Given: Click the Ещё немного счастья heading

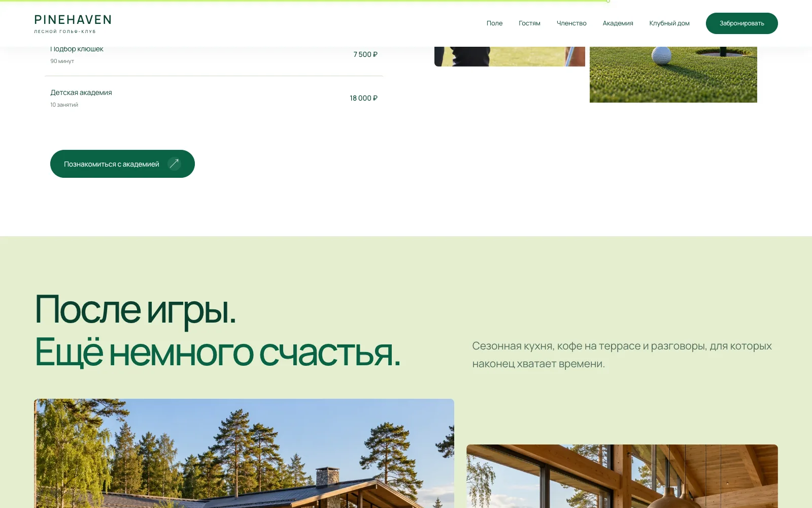Looking at the screenshot, I should pos(218,352).
